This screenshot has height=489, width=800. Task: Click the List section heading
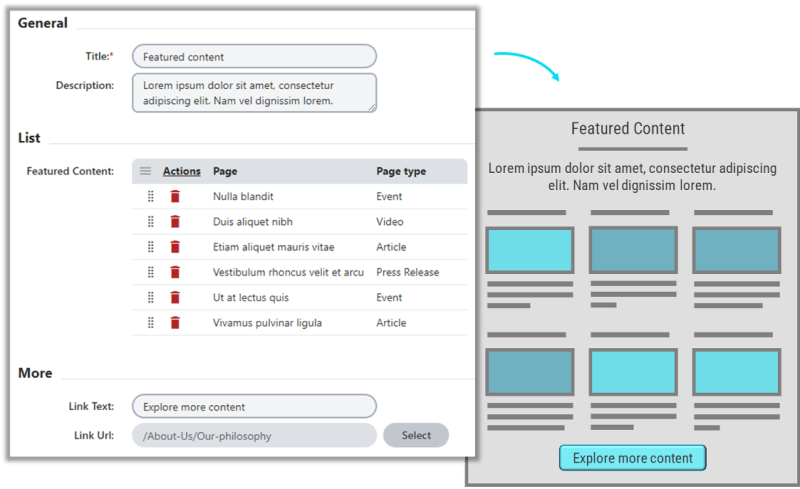tap(29, 138)
